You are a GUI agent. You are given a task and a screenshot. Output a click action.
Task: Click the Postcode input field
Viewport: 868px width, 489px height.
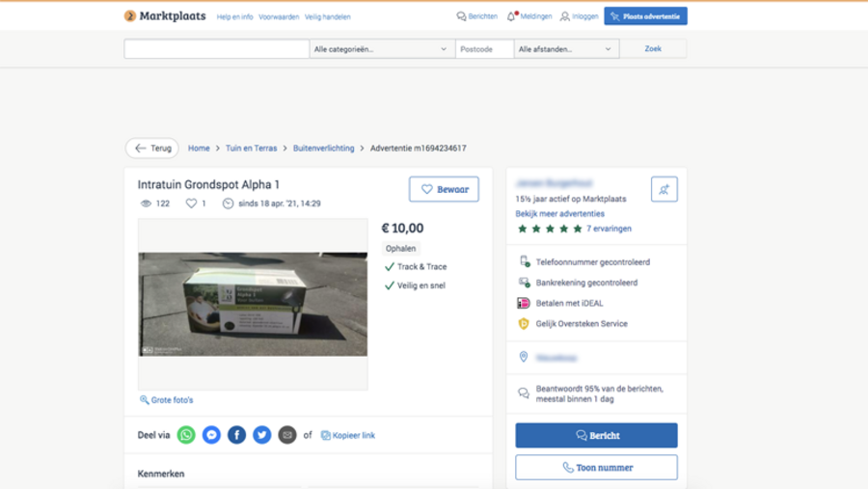[x=485, y=49]
